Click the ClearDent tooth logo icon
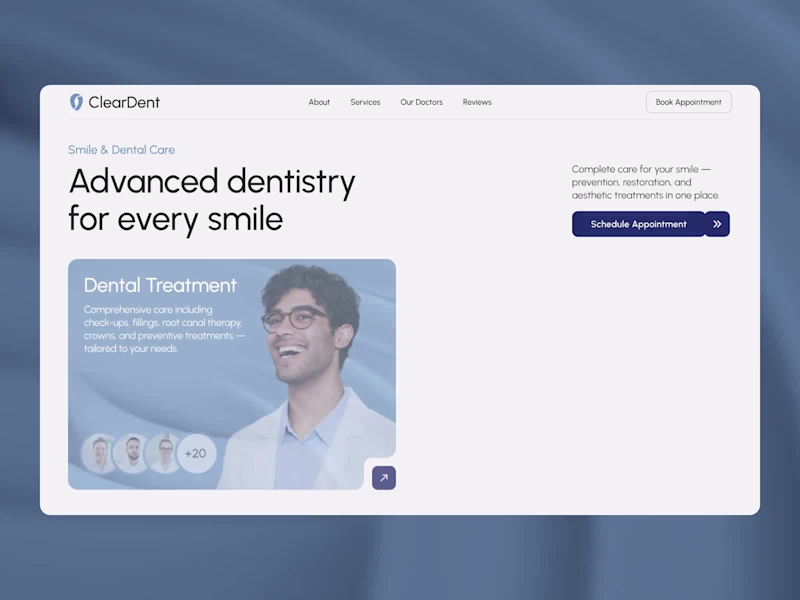This screenshot has height=600, width=800. [76, 102]
